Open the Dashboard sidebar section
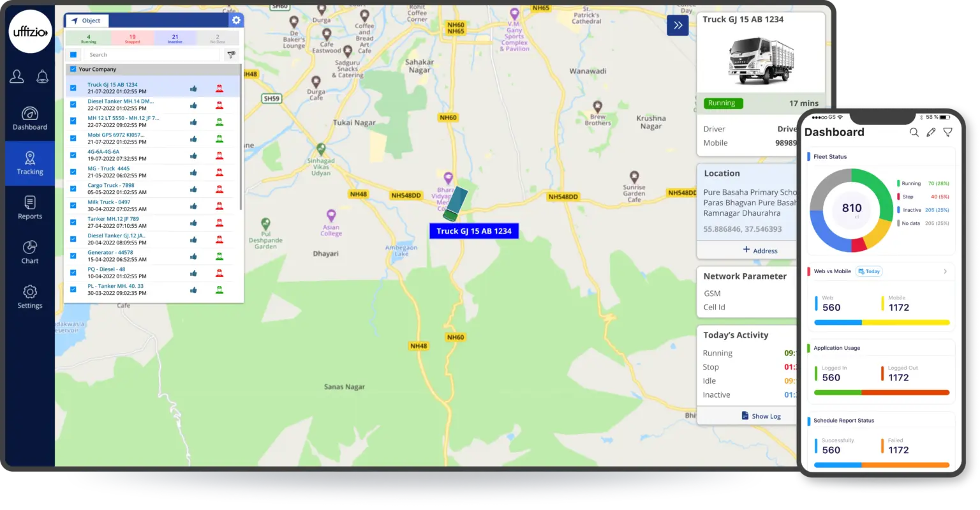This screenshot has height=510, width=980. point(29,118)
